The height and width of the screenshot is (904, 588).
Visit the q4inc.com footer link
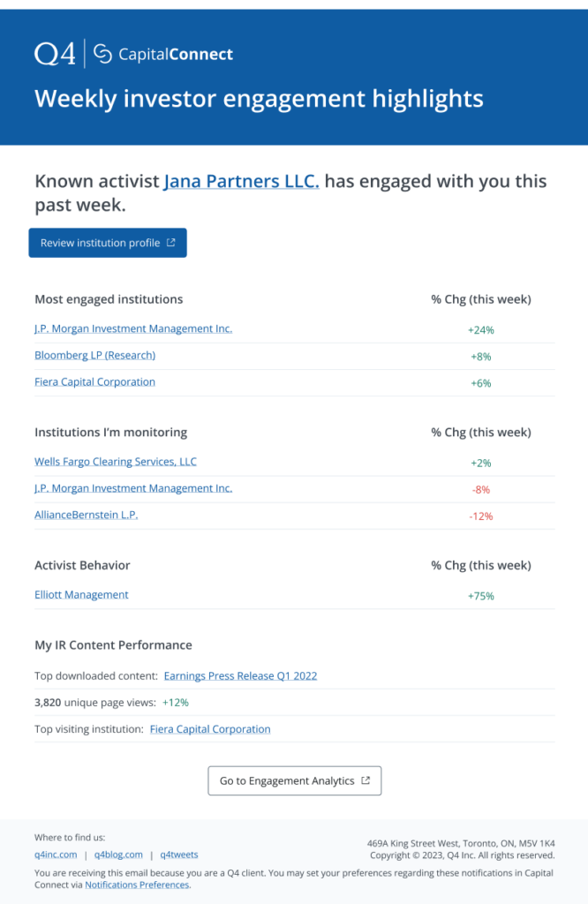[55, 855]
